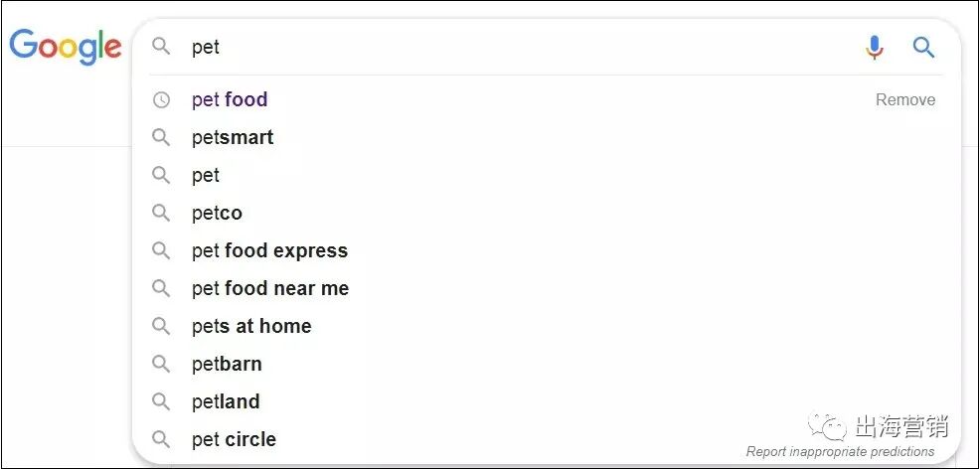Screen dimensions: 980x469
Task: Remove the pet food search history entry
Action: tap(904, 99)
